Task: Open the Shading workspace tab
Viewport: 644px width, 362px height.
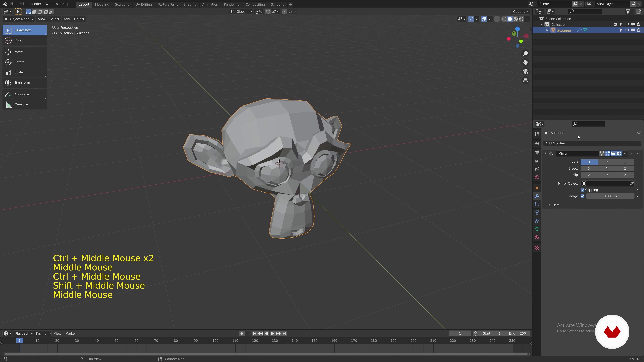Action: click(190, 4)
